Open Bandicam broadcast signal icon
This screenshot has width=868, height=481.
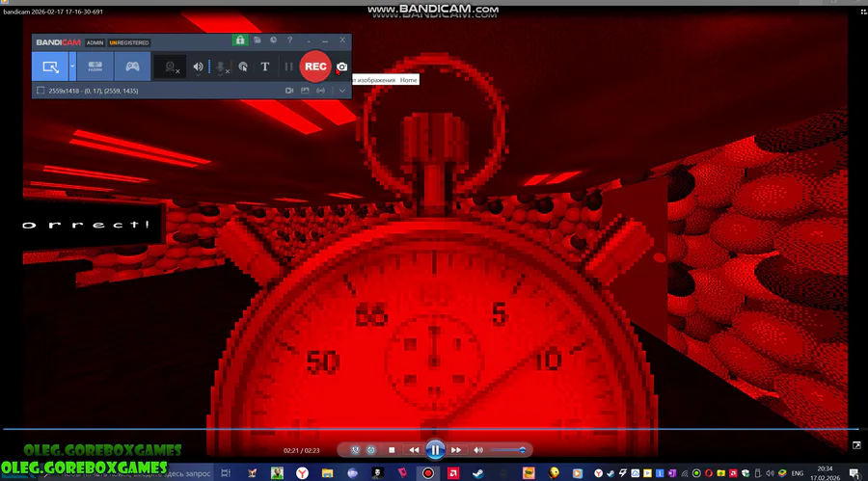tap(320, 91)
